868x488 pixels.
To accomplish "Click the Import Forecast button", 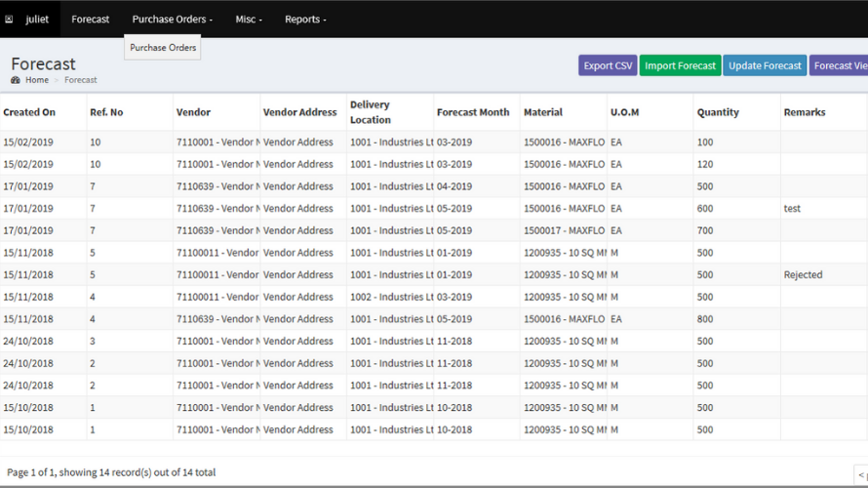I will pyautogui.click(x=680, y=65).
